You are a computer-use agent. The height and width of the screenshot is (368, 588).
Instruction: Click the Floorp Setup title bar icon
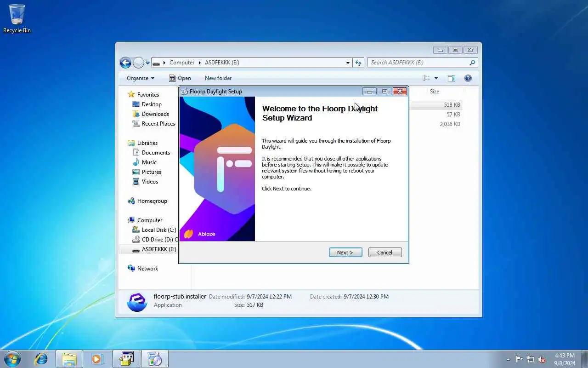point(185,92)
